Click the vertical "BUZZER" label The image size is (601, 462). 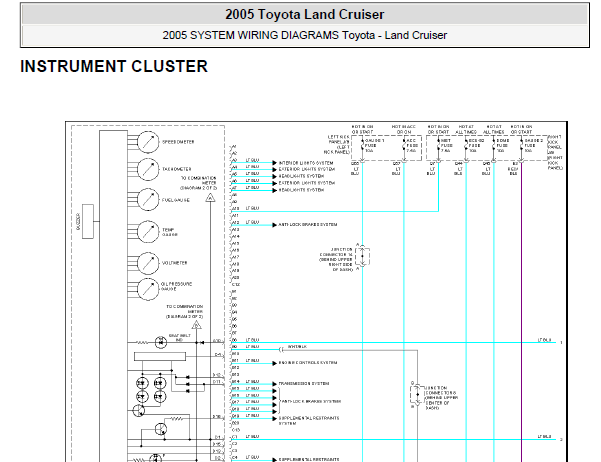[x=79, y=222]
